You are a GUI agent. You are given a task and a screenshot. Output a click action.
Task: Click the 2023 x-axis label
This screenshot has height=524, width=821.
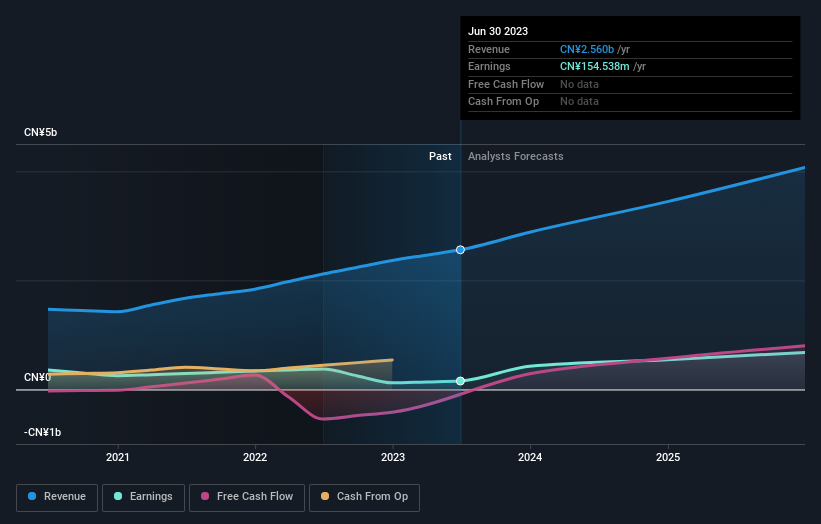click(393, 457)
